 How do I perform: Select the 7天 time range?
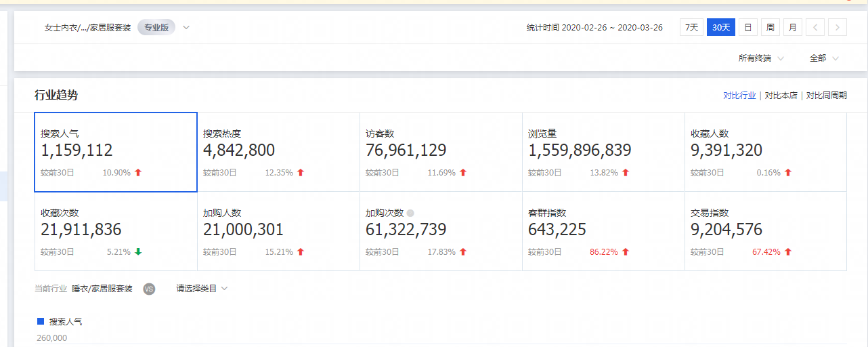691,28
